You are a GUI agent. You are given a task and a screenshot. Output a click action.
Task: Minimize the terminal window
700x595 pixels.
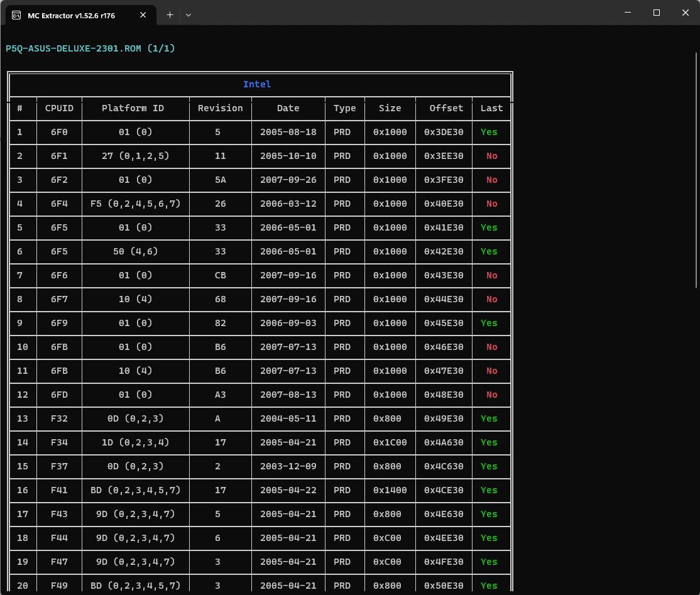[x=628, y=13]
